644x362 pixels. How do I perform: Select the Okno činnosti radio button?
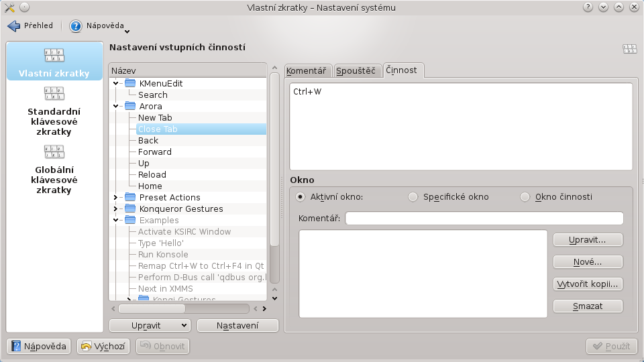[525, 197]
